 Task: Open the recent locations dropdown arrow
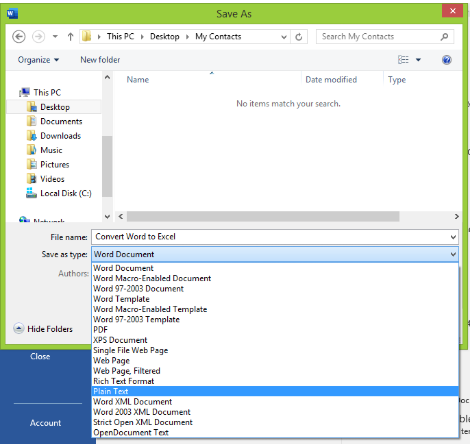[55, 37]
